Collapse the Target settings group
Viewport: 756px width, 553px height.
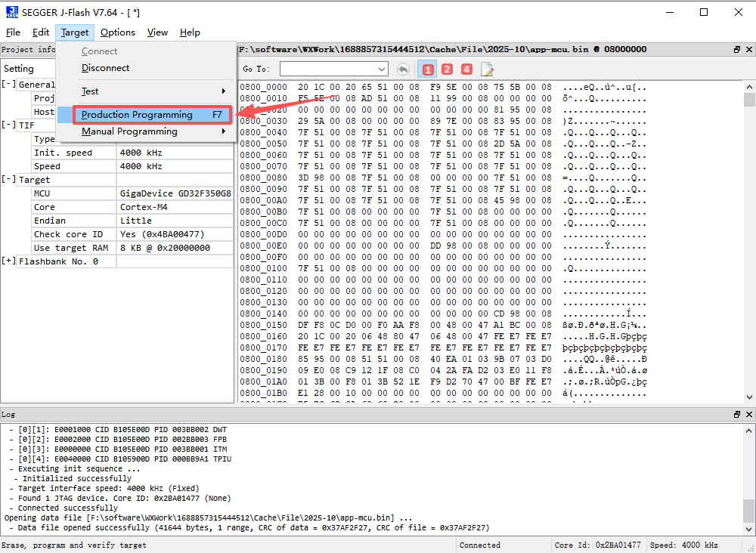[x=8, y=180]
